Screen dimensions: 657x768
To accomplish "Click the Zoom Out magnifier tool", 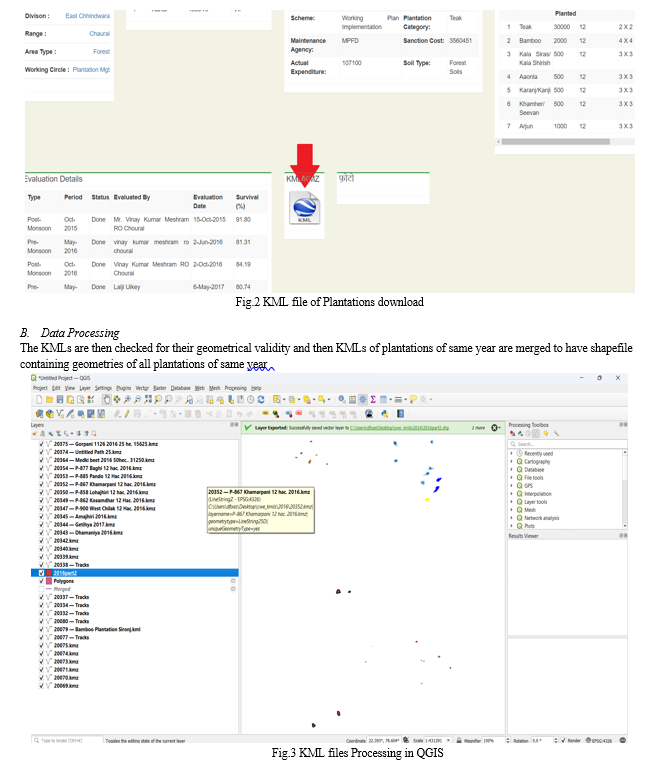I will (x=138, y=400).
